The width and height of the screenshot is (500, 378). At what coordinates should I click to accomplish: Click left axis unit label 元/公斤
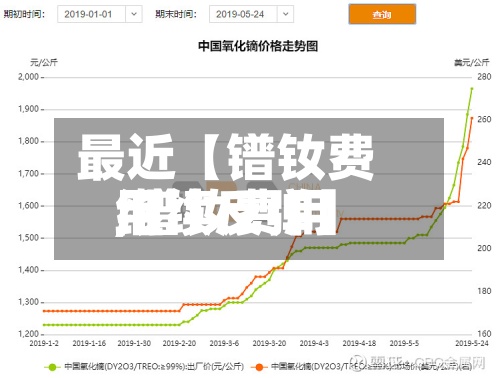coord(44,62)
